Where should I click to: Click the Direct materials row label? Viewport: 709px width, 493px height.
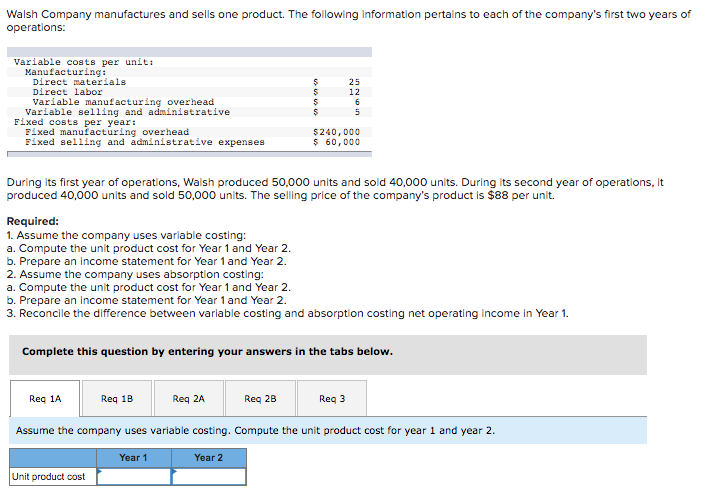(x=79, y=82)
